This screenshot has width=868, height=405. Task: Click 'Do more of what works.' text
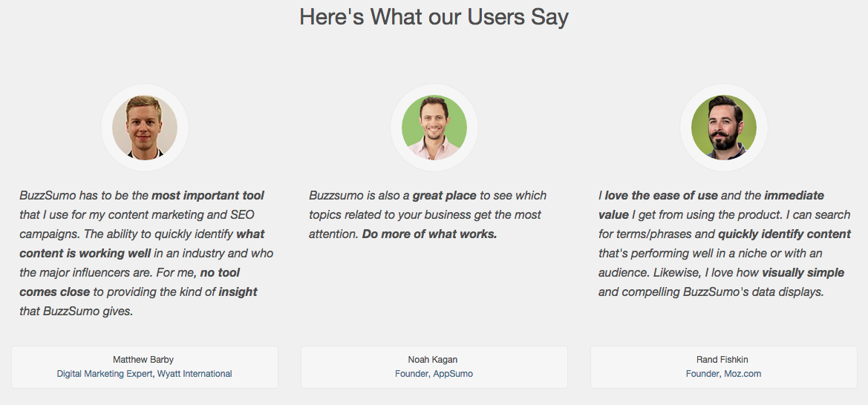[430, 234]
